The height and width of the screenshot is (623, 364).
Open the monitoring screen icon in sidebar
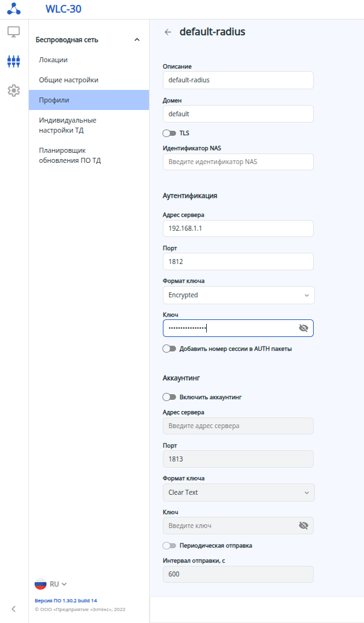pos(14,32)
